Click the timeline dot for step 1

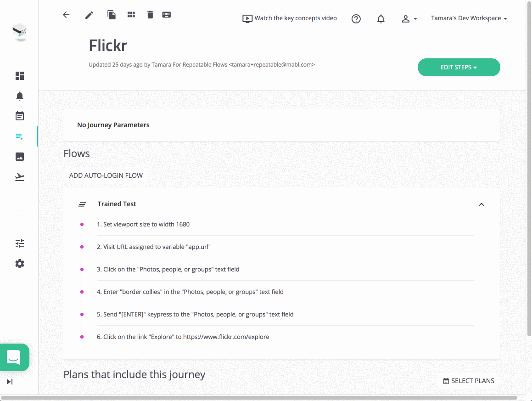(82, 225)
